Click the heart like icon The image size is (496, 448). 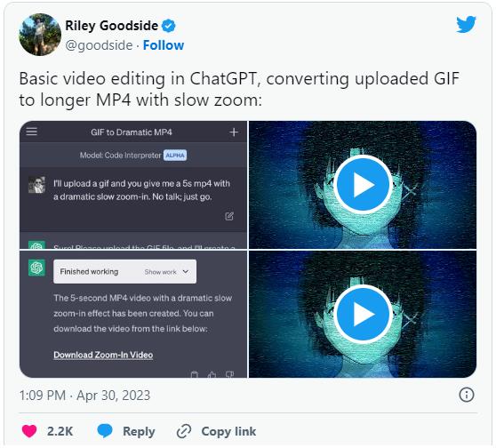point(29,431)
